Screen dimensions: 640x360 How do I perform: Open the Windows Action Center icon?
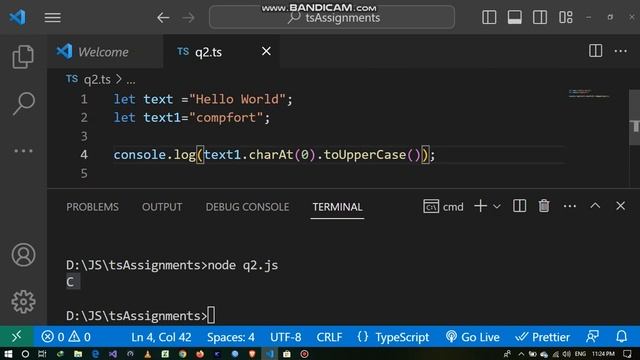(x=627, y=354)
